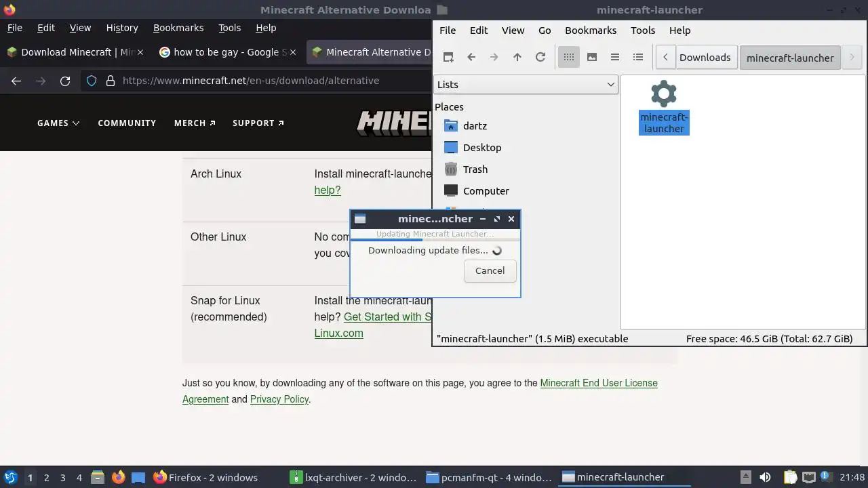Click 'help?' link in Arch Linux row
868x488 pixels.
pyautogui.click(x=328, y=190)
